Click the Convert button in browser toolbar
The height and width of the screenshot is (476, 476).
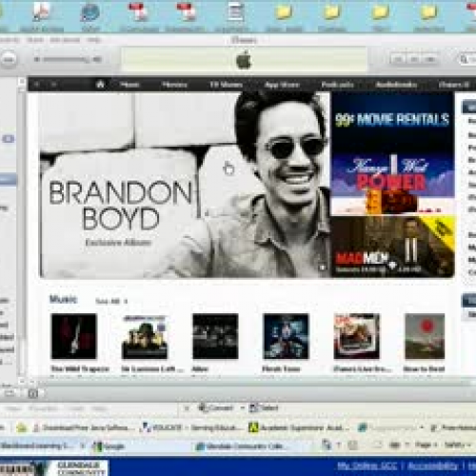coord(216,407)
